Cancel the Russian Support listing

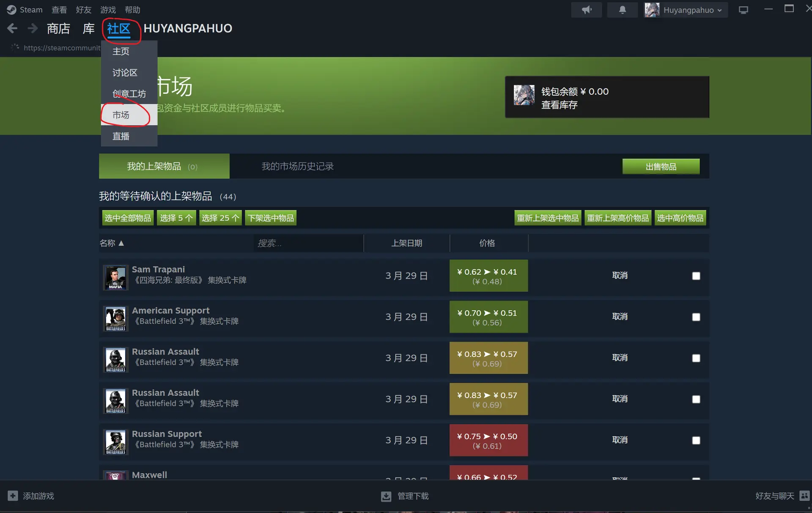[x=620, y=440]
